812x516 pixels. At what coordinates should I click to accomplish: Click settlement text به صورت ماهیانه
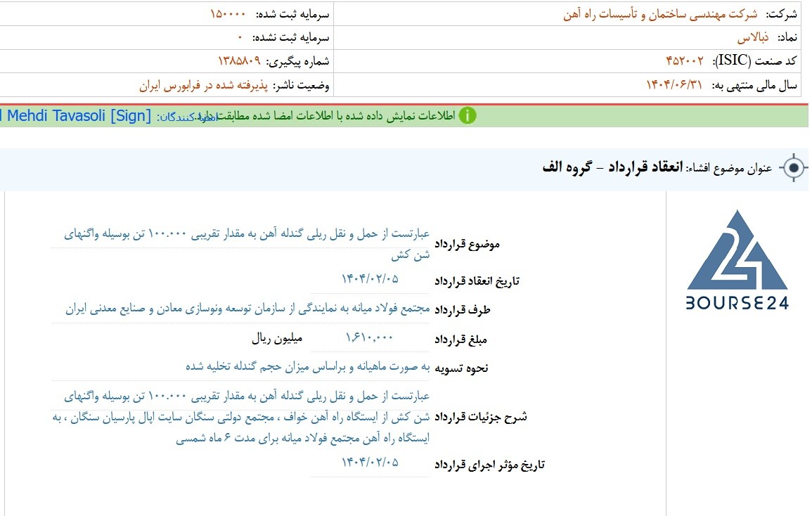[x=308, y=367]
